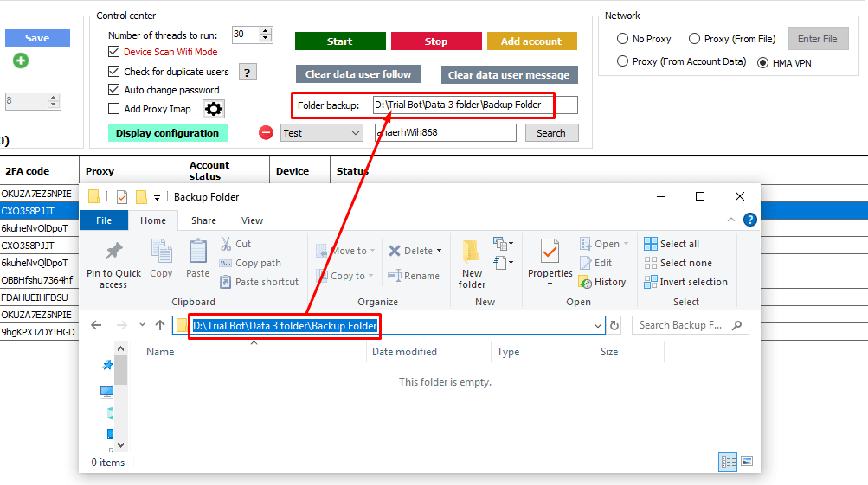Click the New folder icon in ribbon
This screenshot has width=868, height=485.
click(472, 252)
